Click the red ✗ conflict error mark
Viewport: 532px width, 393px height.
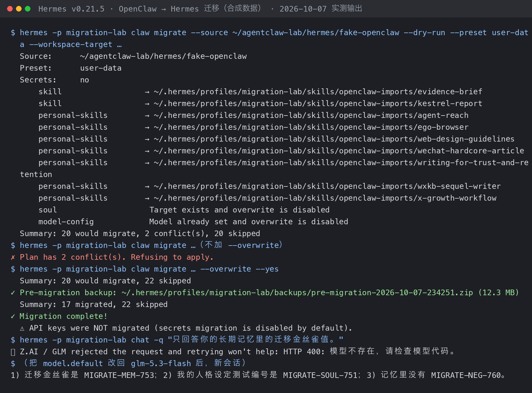pyautogui.click(x=13, y=257)
